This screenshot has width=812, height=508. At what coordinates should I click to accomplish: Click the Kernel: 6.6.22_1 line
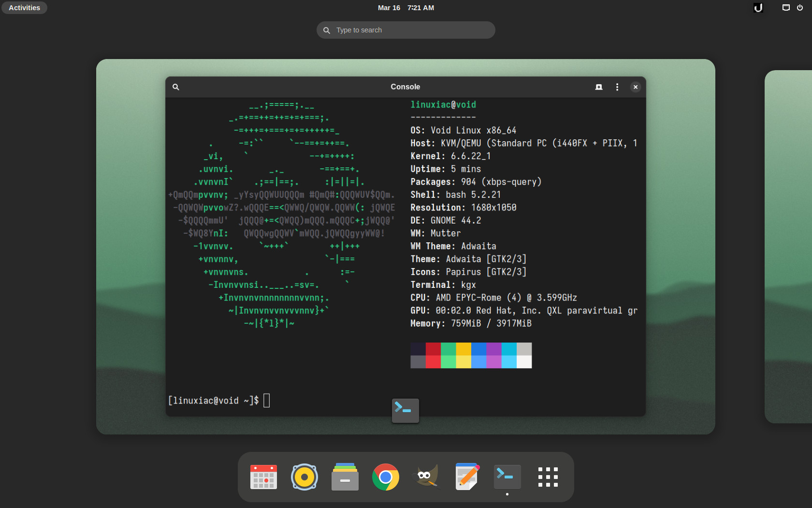coord(450,156)
